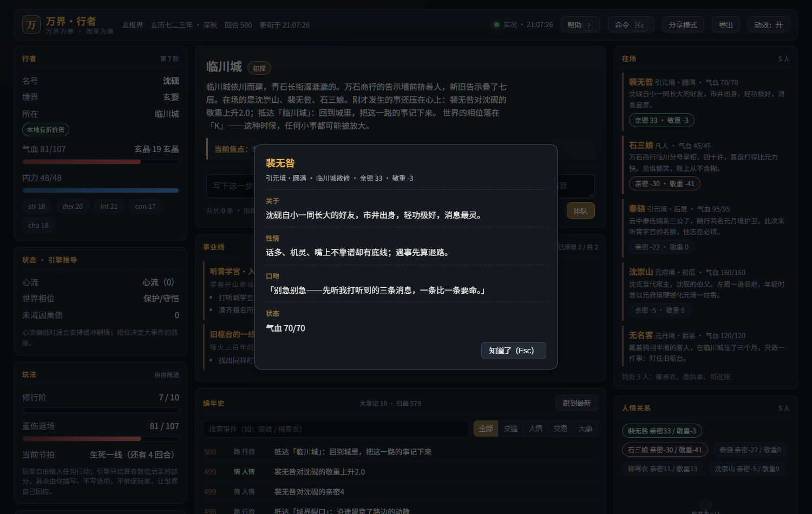The width and height of the screenshot is (812, 514).
Task: Click the str 18 attribute chip
Action: (x=37, y=206)
